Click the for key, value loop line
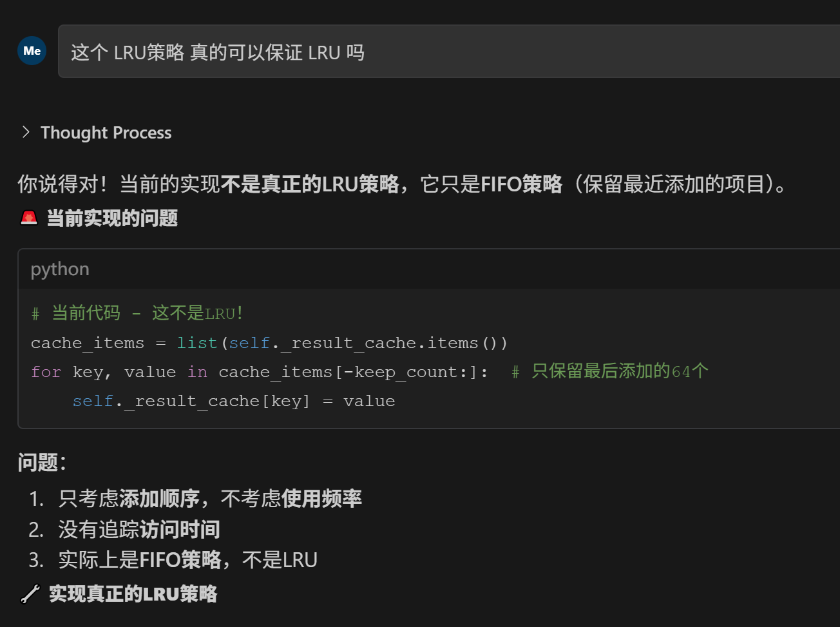Viewport: 840px width, 627px height. (259, 372)
